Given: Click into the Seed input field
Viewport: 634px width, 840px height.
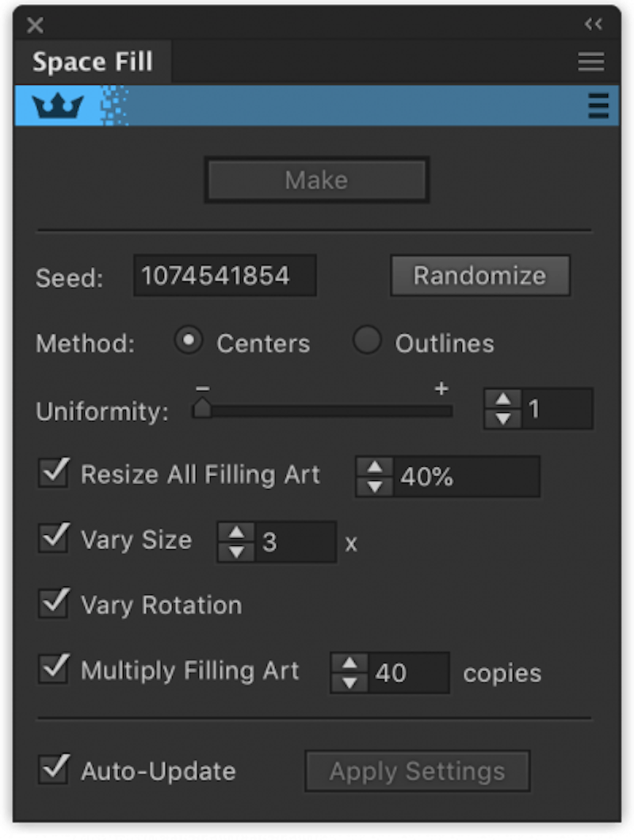Looking at the screenshot, I should [x=225, y=276].
